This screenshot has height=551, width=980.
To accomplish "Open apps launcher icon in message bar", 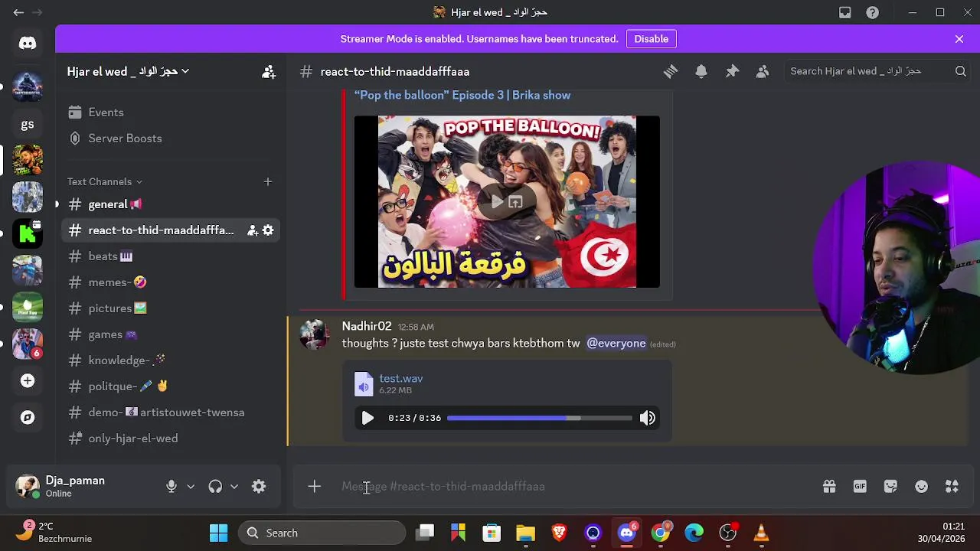I will (x=952, y=487).
